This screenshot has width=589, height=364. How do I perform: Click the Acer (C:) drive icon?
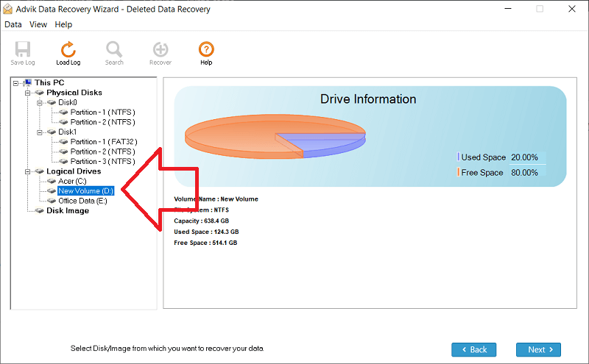tap(51, 181)
